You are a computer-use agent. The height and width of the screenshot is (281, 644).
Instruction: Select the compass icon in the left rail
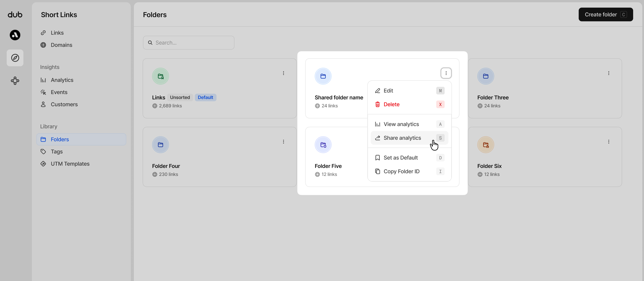pyautogui.click(x=15, y=58)
